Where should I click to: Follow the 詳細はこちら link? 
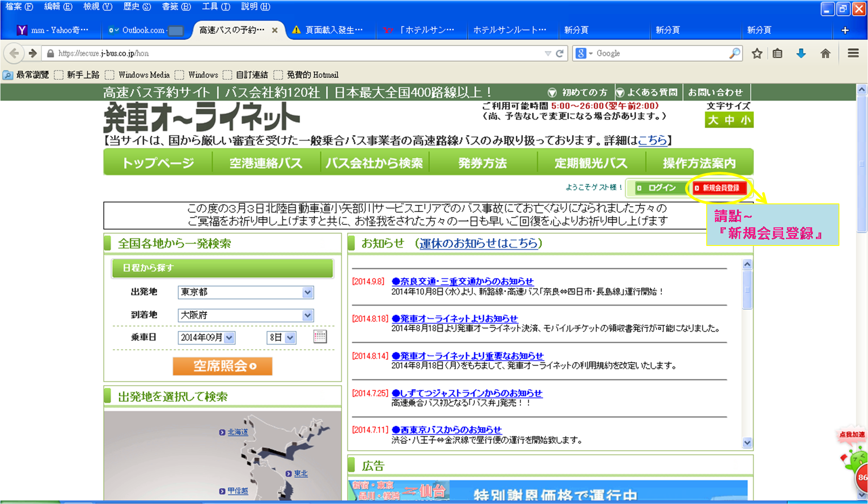click(x=653, y=140)
